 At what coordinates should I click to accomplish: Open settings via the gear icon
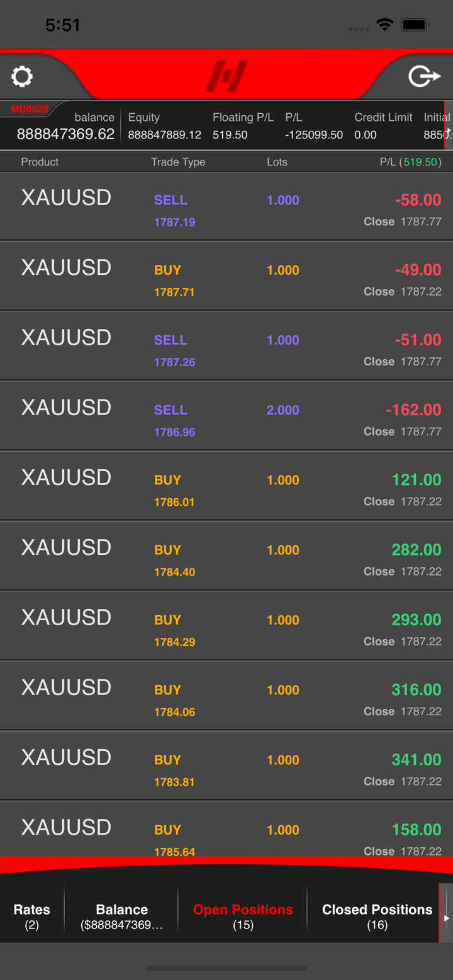(x=22, y=77)
